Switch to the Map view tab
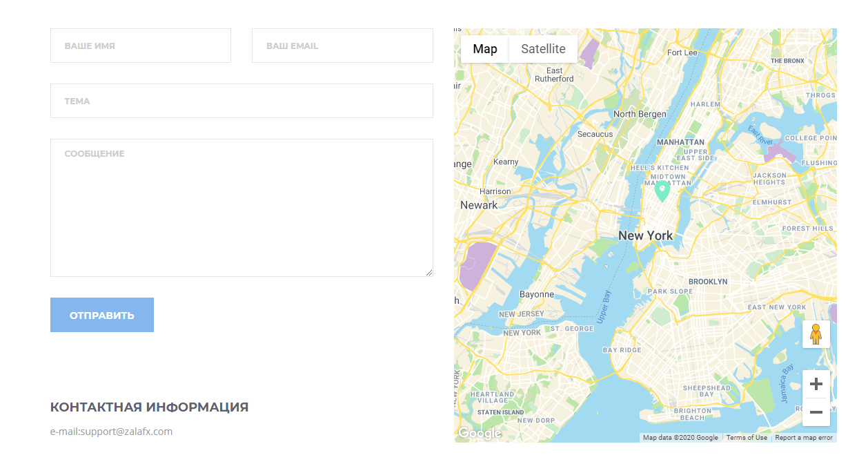This screenshot has width=868, height=464. (485, 49)
